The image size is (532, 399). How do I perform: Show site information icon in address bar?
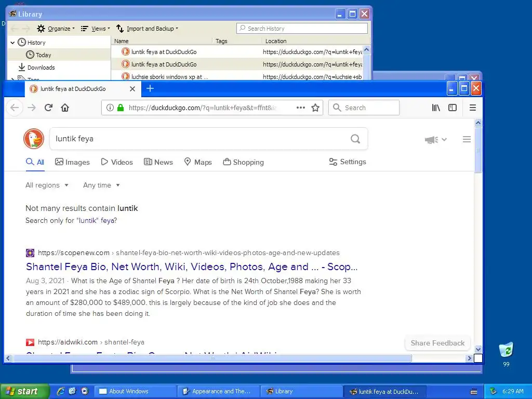pos(110,108)
